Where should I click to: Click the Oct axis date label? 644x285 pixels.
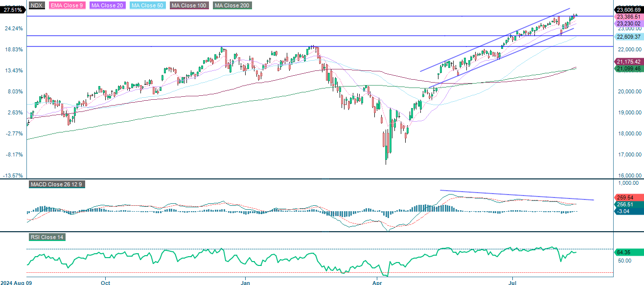point(106,283)
